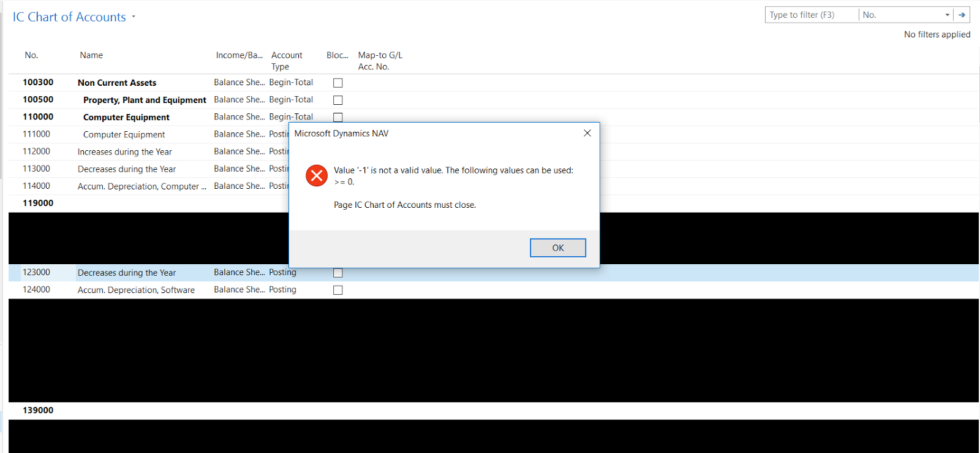Sort by the Name column header
The image size is (980, 453).
91,55
